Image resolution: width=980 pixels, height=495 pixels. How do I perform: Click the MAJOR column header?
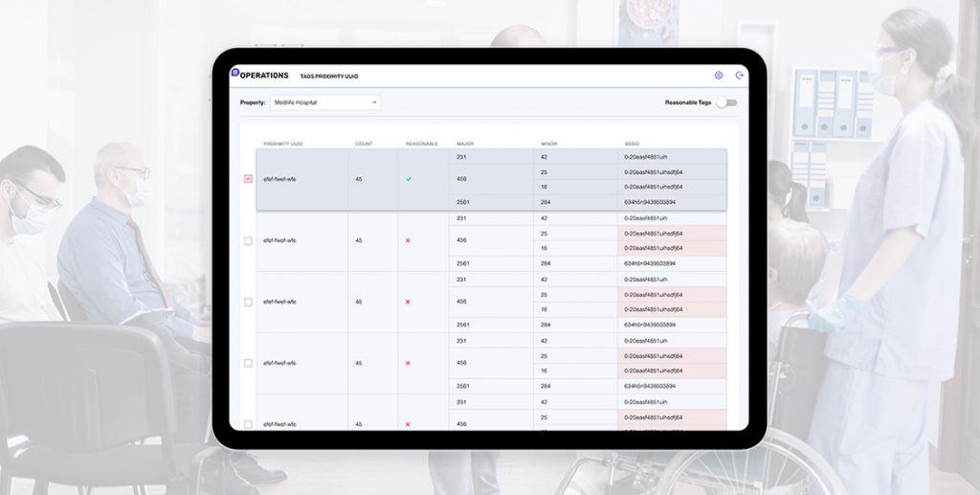(465, 144)
